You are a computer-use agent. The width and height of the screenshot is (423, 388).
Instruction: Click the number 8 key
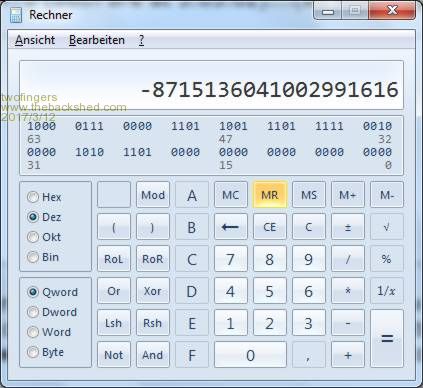click(x=270, y=259)
